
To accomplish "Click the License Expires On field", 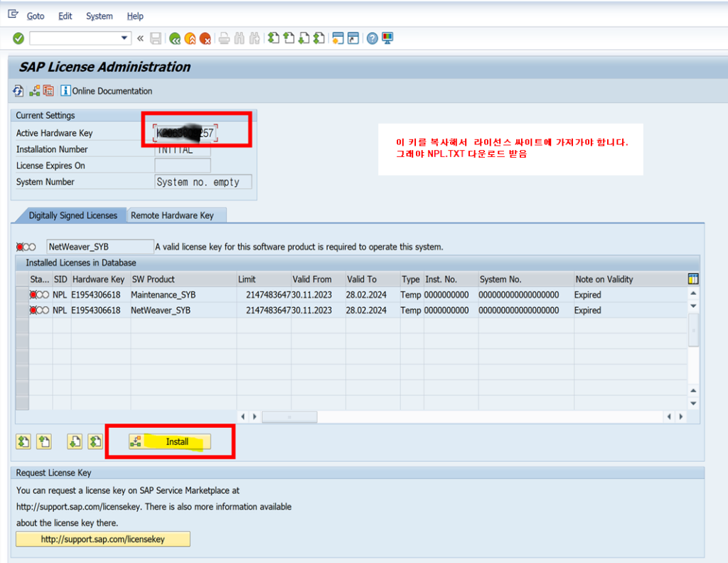I will [183, 165].
